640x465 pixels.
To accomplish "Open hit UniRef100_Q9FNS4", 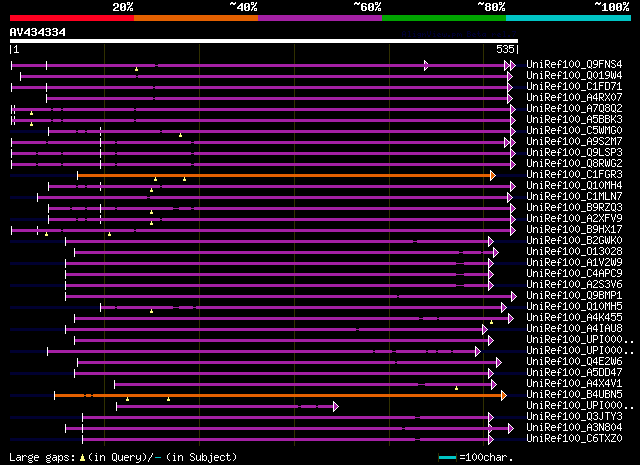I will [x=574, y=65].
